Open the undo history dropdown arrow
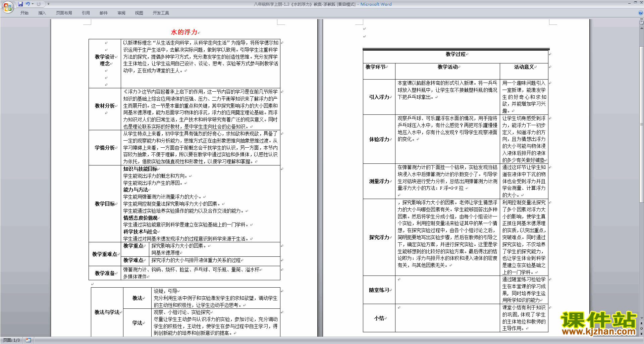Screen dimensions: 644x344 pos(33,4)
